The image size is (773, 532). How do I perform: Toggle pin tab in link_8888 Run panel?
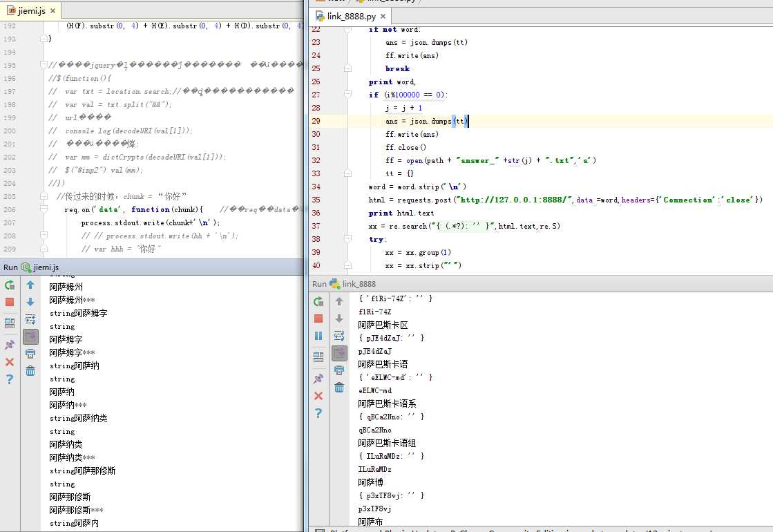tap(318, 379)
